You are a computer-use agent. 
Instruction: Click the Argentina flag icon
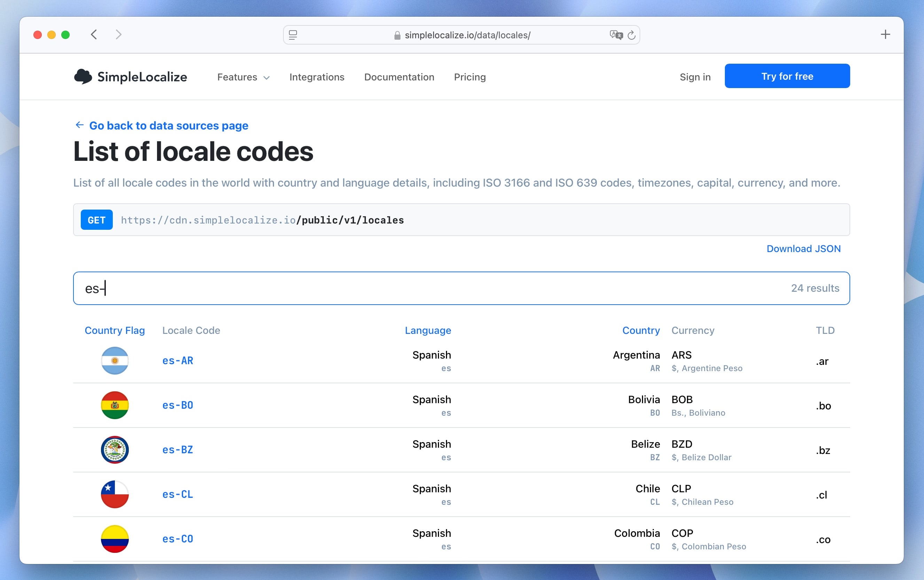115,361
